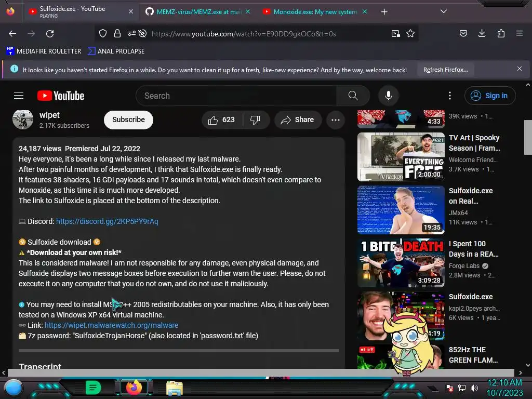Click the Action Center flag tray icon
This screenshot has height=399, width=532.
[x=449, y=388]
